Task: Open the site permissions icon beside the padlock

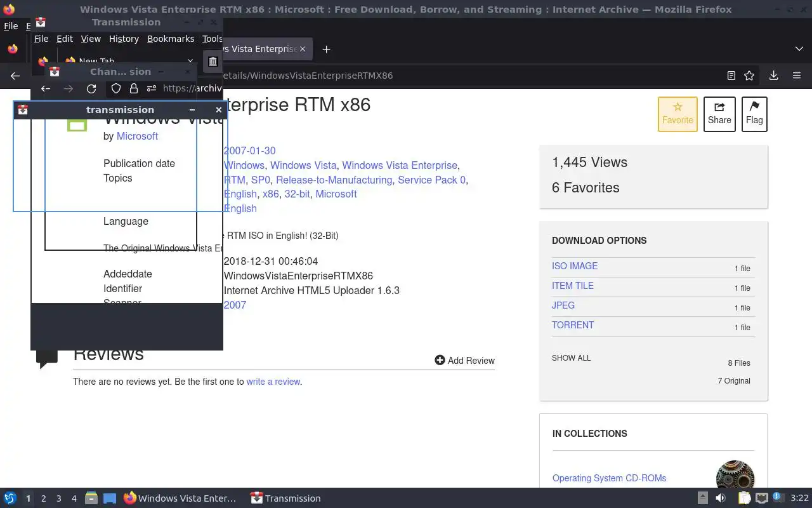Action: pyautogui.click(x=151, y=89)
